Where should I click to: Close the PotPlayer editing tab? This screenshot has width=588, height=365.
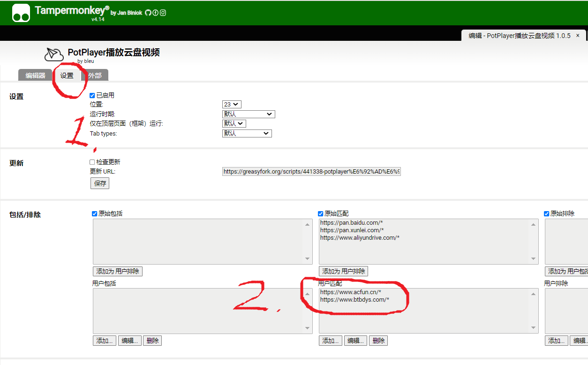(578, 36)
